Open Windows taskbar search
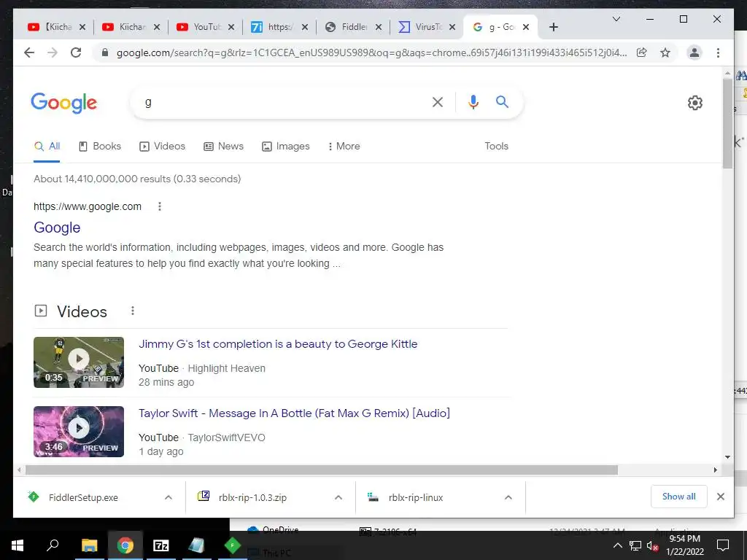The image size is (747, 560). [x=53, y=545]
